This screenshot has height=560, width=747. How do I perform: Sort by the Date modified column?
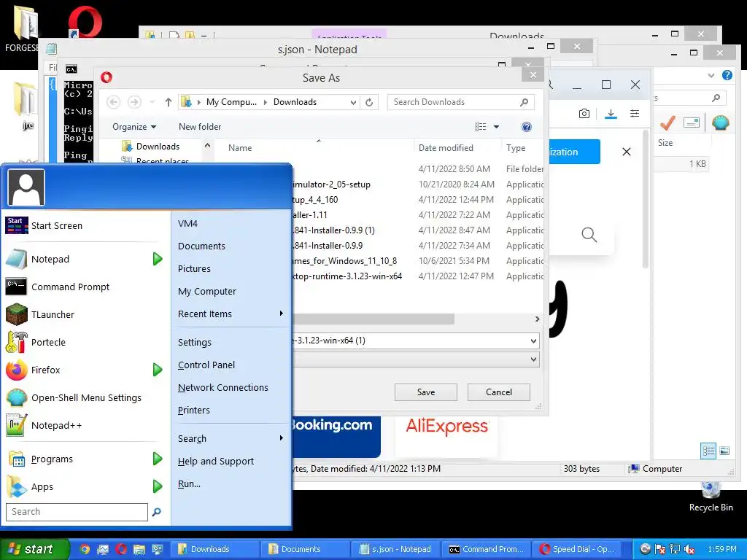point(446,148)
